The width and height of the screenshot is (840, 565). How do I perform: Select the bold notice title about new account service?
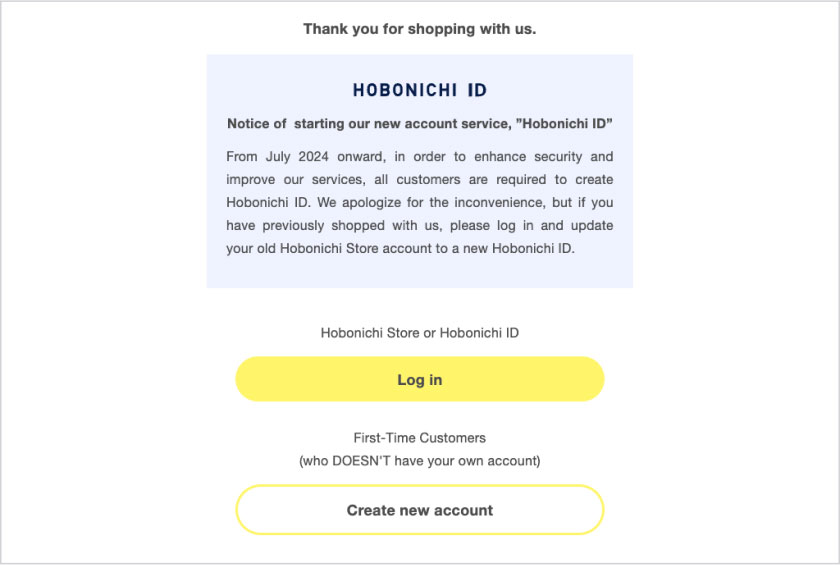click(420, 124)
